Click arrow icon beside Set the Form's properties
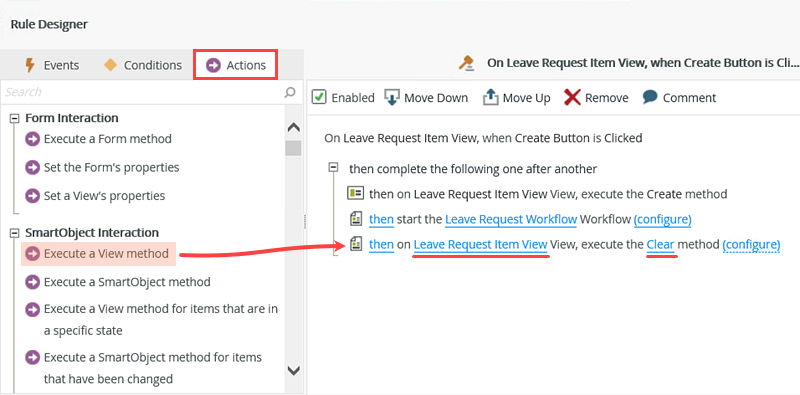 point(33,167)
